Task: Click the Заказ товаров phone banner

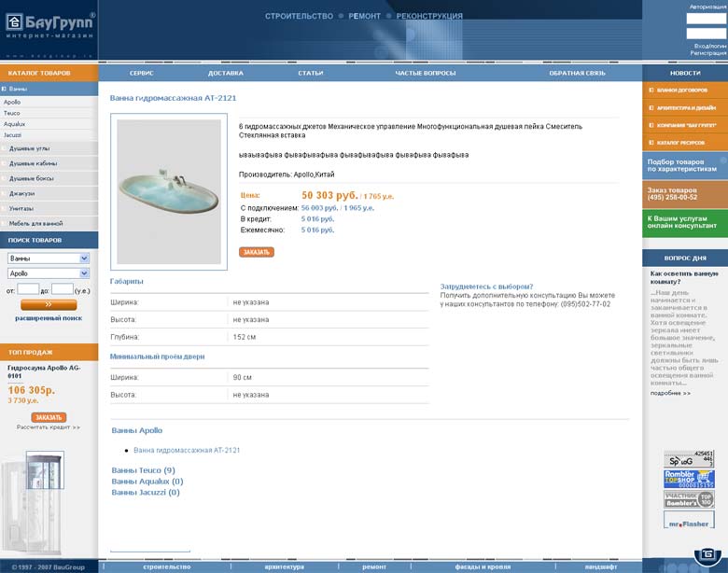Action: (x=685, y=194)
